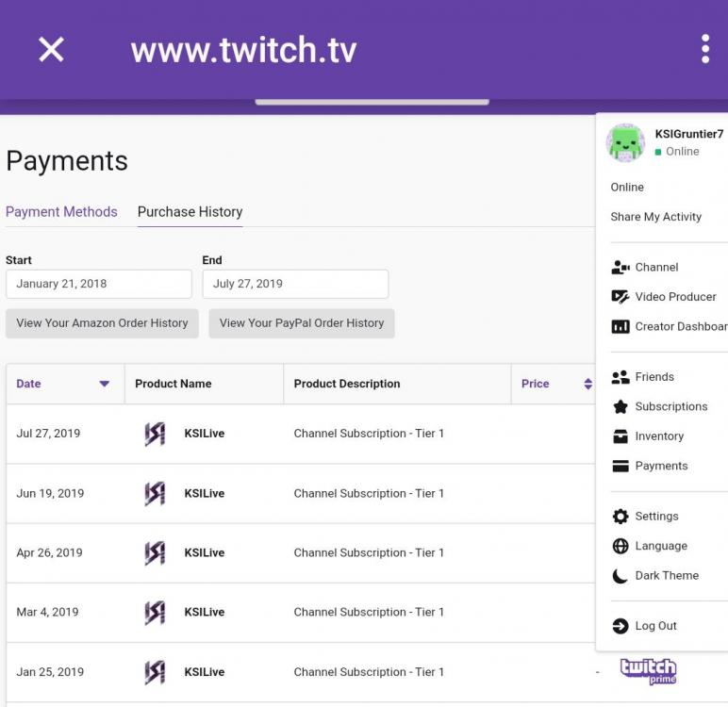Click the Channel camera icon
The width and height of the screenshot is (728, 707).
(620, 268)
